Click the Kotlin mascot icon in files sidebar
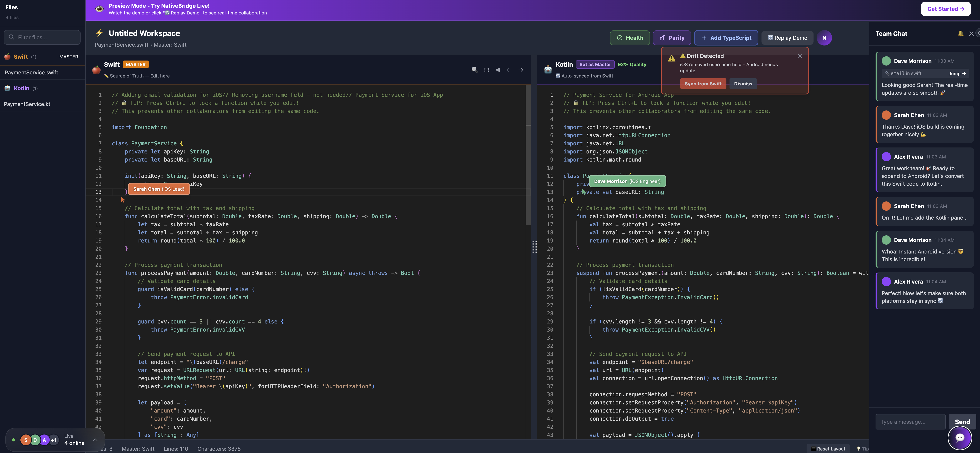The height and width of the screenshot is (453, 980). (7, 88)
